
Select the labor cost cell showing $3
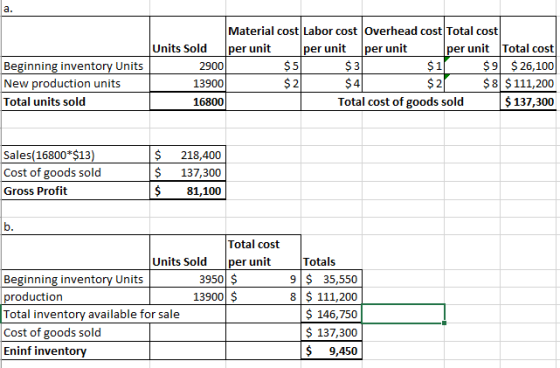331,66
